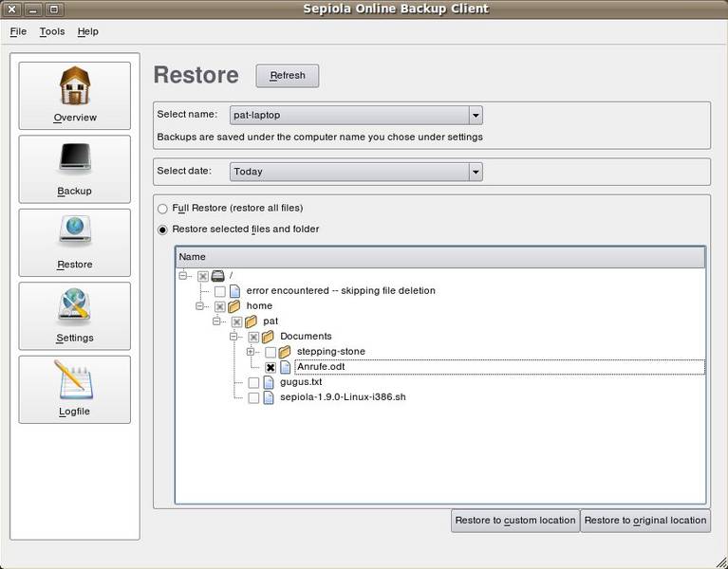Click the window resize grip corner
This screenshot has height=569, width=728.
[x=720, y=561]
